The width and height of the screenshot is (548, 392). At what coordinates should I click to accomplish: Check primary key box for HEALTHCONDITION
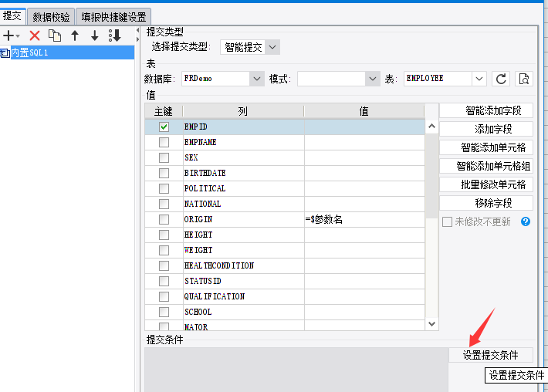pyautogui.click(x=164, y=265)
